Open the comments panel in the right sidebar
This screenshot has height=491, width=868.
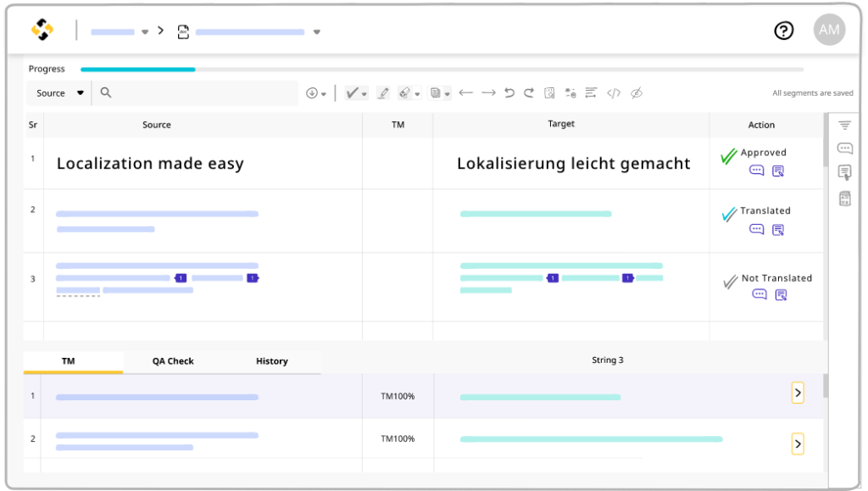click(843, 148)
